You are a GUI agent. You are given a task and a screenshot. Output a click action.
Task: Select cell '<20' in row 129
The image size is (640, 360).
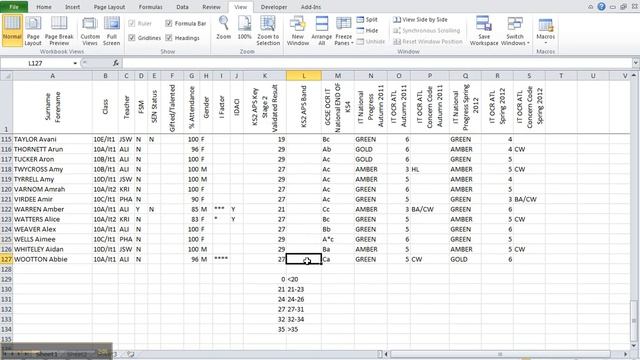point(304,279)
